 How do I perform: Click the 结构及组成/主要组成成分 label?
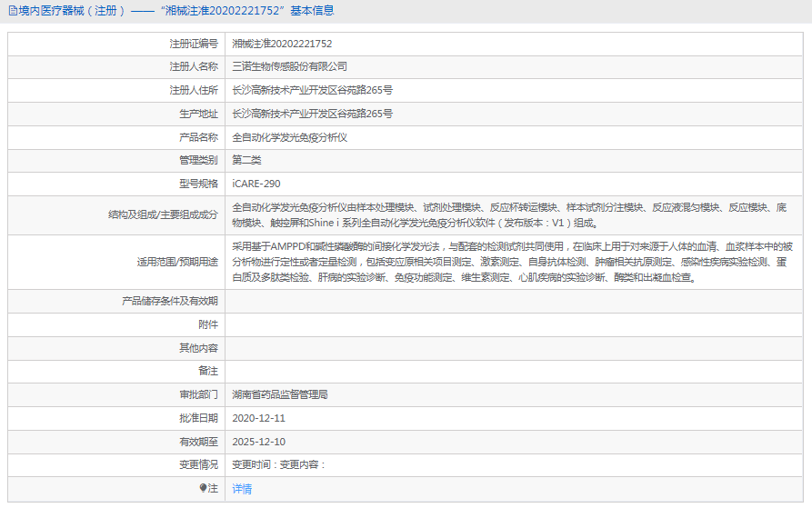(163, 214)
